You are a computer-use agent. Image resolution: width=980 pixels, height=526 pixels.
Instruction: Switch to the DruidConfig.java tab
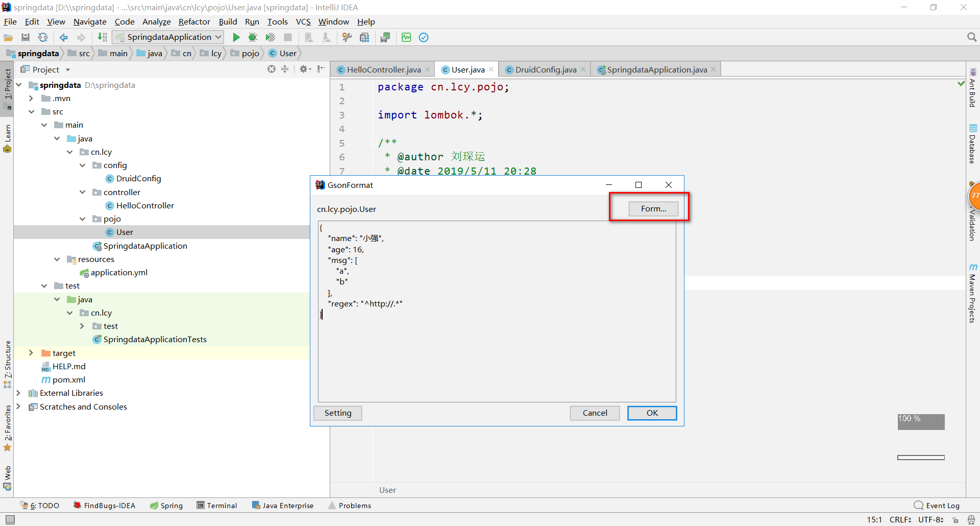(x=545, y=69)
